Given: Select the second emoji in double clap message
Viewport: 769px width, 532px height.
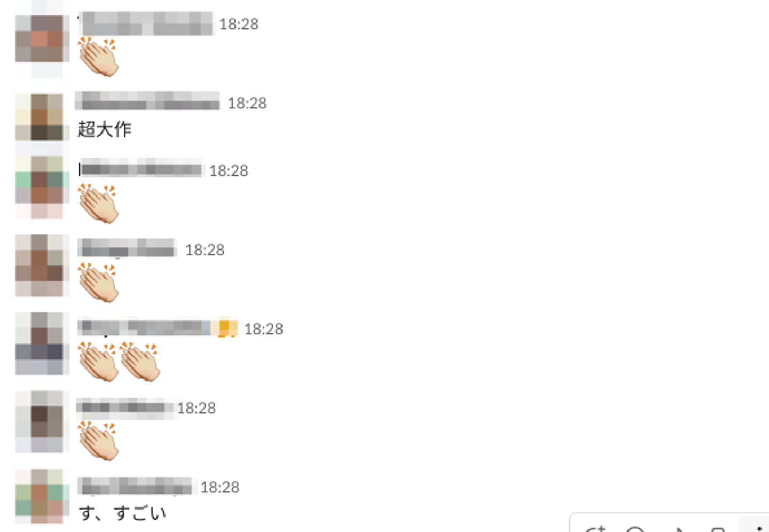Looking at the screenshot, I should [x=140, y=362].
